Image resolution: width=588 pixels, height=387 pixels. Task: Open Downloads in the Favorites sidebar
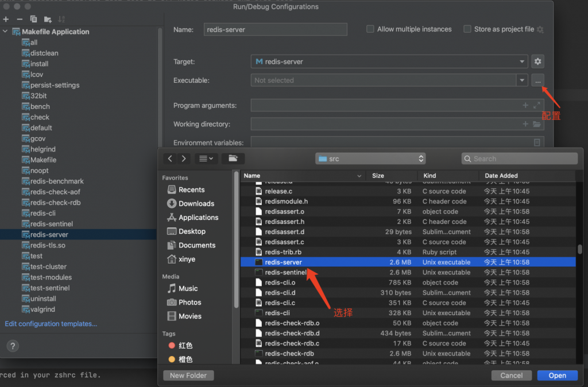click(x=196, y=203)
